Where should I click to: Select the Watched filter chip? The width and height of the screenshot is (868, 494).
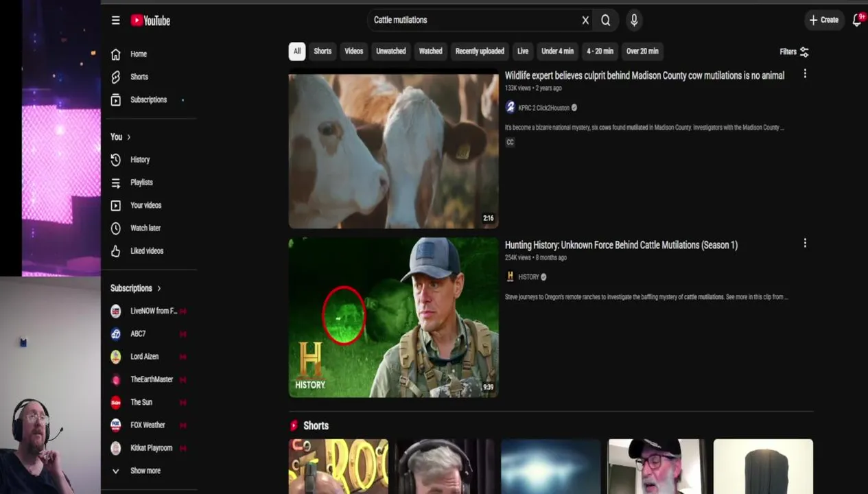(430, 51)
